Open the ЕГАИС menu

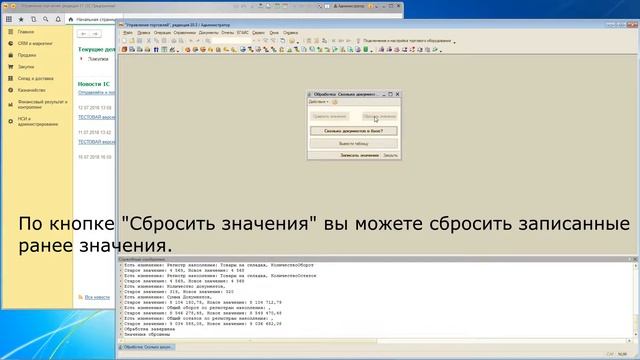[x=242, y=33]
